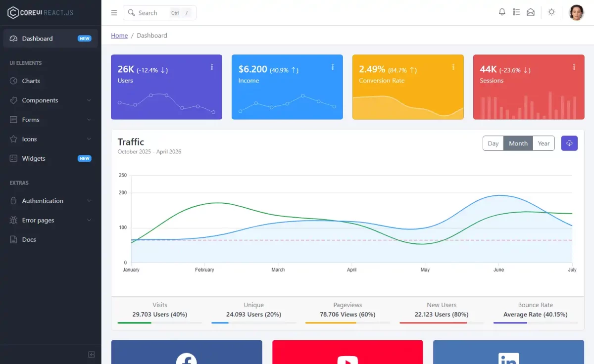Image resolution: width=594 pixels, height=364 pixels.
Task: Expand the Authentication menu chevron
Action: [89, 201]
